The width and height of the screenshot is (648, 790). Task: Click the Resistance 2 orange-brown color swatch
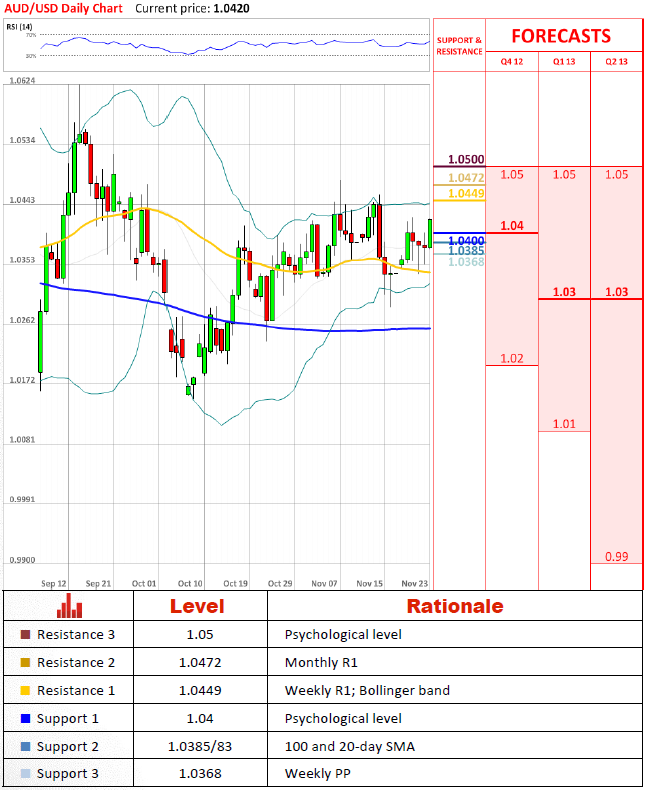[x=25, y=663]
